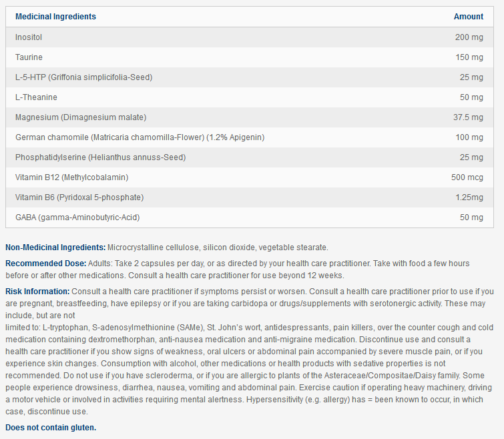Screen dimensions: 504x439
Task: Click the 500 mcg amount value
Action: (467, 177)
